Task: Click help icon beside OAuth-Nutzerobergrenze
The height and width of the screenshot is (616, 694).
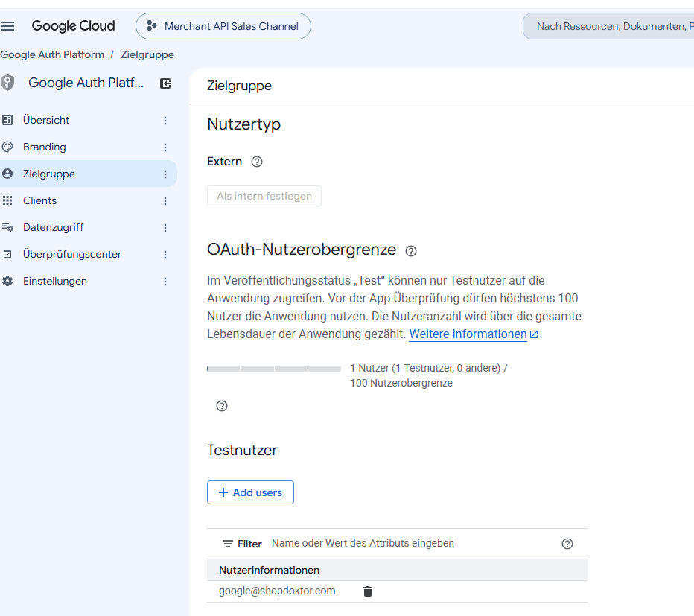Action: (x=411, y=251)
